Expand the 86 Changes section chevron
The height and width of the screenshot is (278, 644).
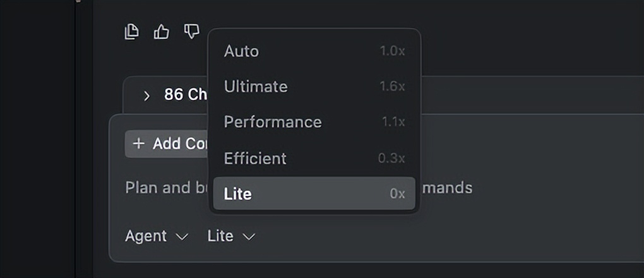click(146, 95)
